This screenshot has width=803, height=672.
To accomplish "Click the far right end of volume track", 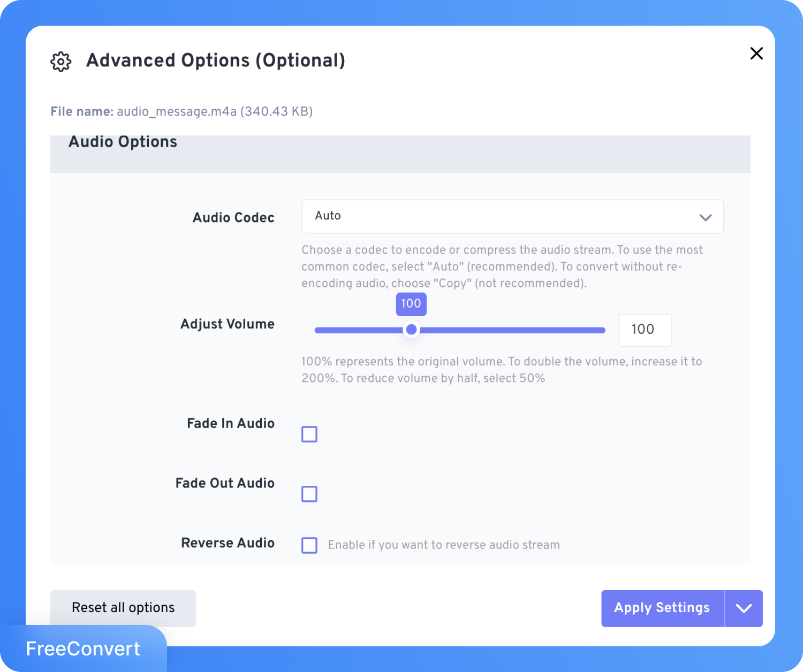I will [x=603, y=330].
